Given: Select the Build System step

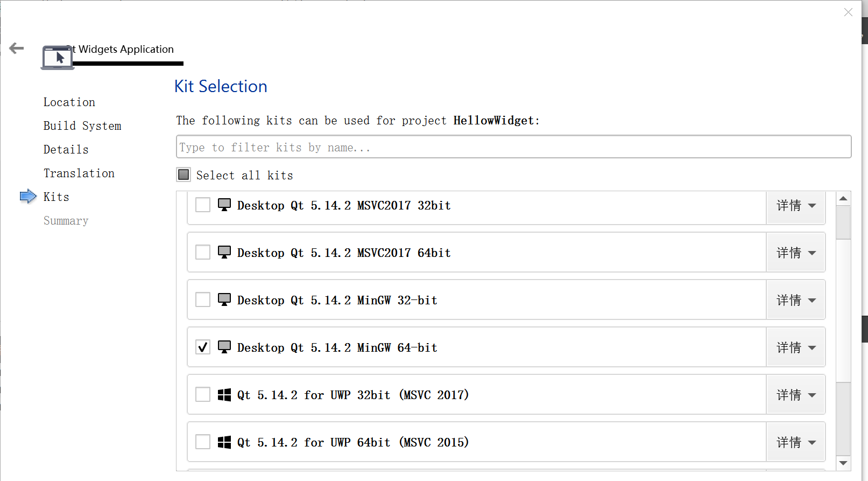Looking at the screenshot, I should click(82, 126).
